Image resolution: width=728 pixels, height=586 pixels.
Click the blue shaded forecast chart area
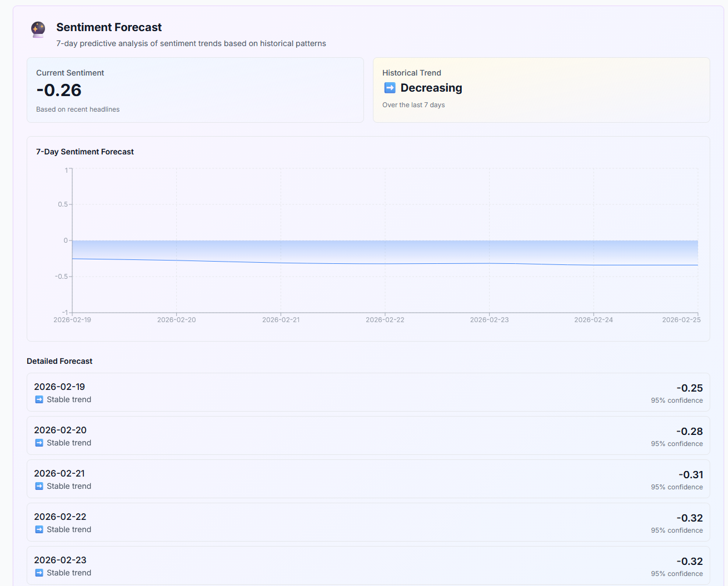(385, 252)
